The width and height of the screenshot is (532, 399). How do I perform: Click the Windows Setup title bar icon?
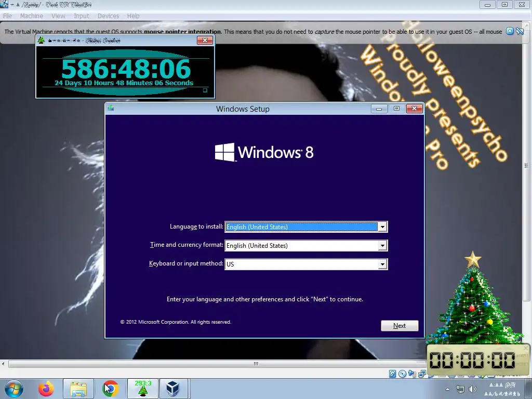coord(111,108)
